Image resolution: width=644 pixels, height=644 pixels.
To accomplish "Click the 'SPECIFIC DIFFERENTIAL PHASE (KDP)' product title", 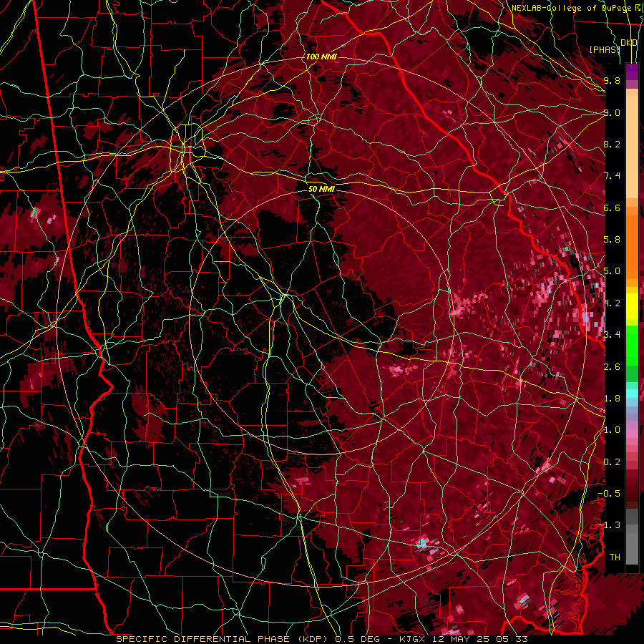I will 223,639.
